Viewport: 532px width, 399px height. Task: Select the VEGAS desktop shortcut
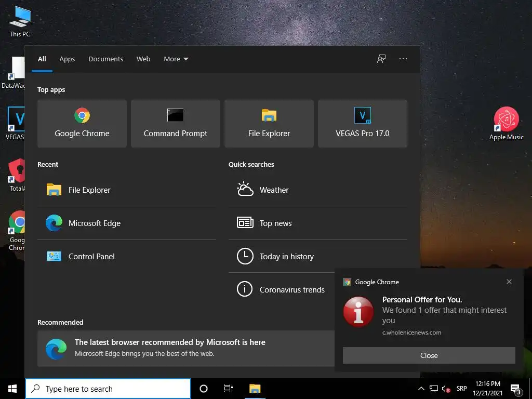point(16,123)
